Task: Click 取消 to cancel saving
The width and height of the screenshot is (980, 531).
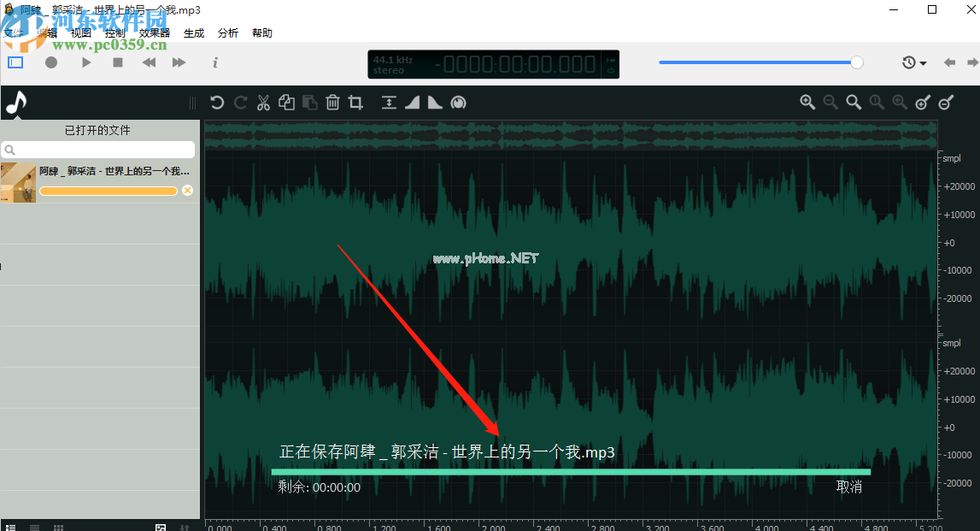Action: [x=848, y=487]
